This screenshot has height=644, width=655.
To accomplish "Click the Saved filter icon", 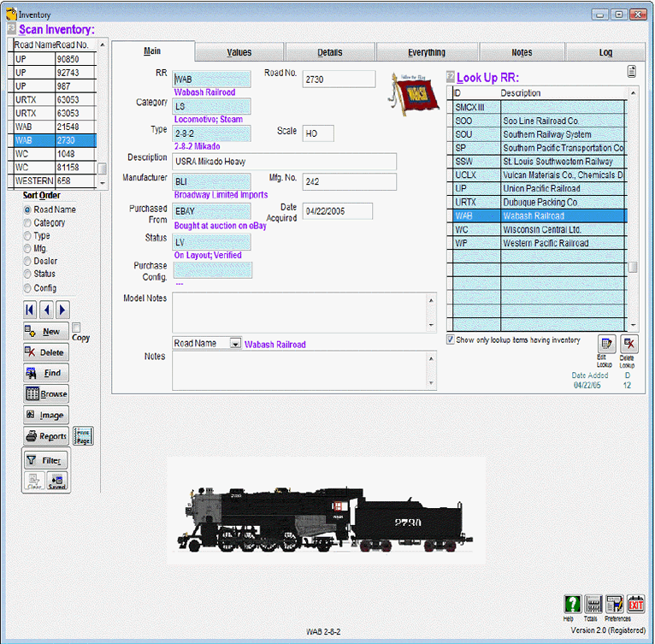I will click(x=56, y=482).
